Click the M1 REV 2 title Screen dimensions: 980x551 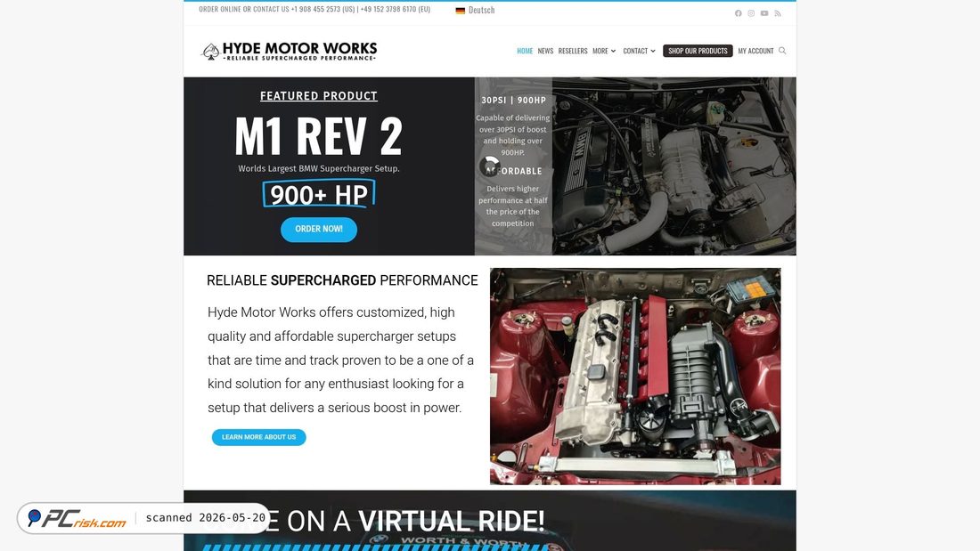click(319, 136)
